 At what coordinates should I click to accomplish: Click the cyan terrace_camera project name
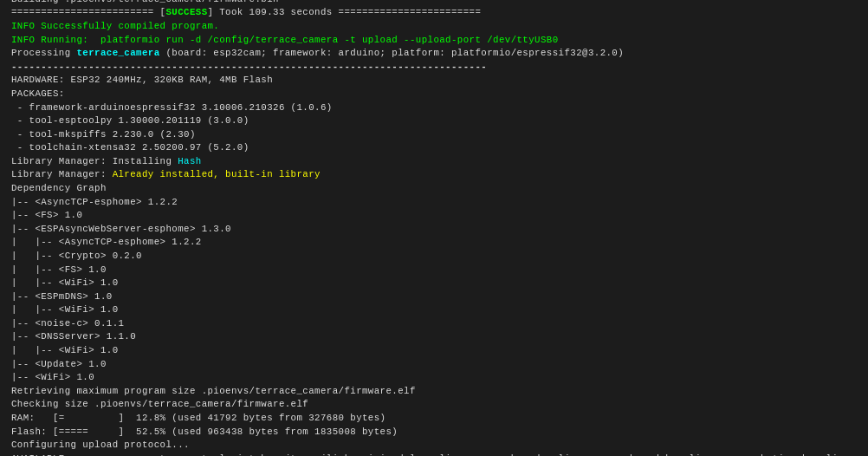point(118,53)
